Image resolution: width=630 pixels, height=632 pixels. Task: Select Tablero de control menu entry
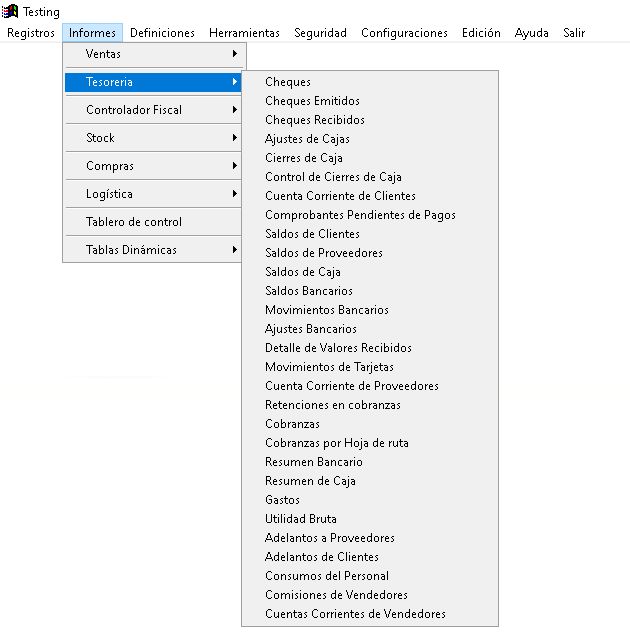coord(134,222)
